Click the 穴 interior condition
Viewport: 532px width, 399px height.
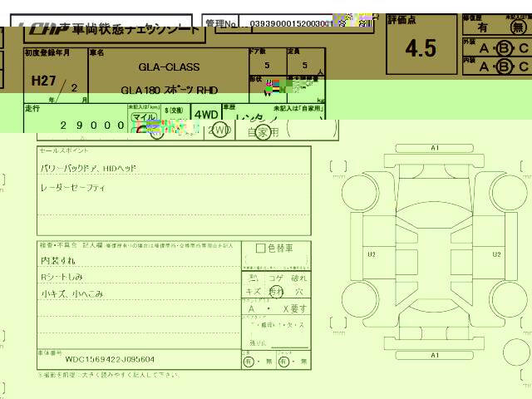pos(298,292)
